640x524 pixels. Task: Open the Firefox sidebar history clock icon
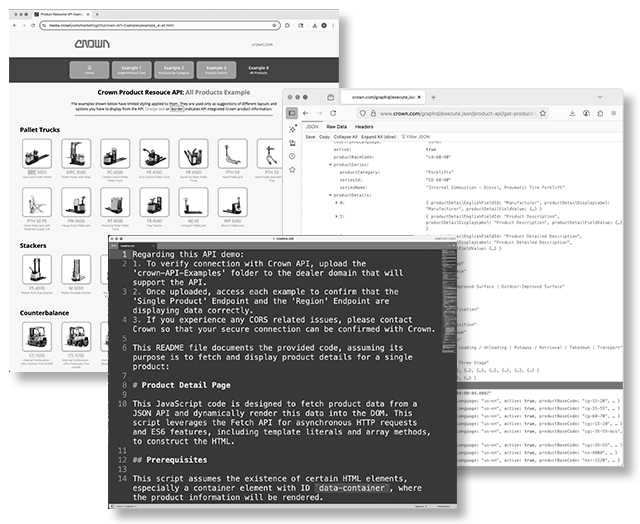[292, 156]
